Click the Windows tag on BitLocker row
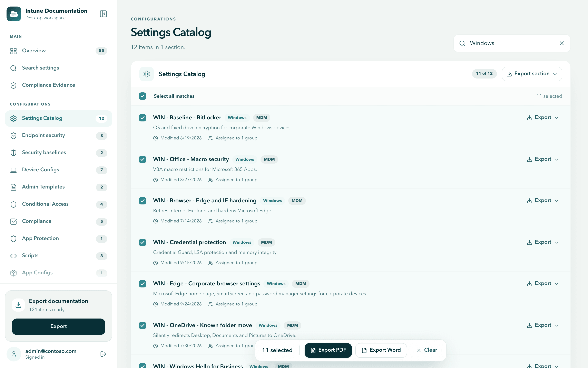This screenshot has width=588, height=368. pyautogui.click(x=237, y=118)
